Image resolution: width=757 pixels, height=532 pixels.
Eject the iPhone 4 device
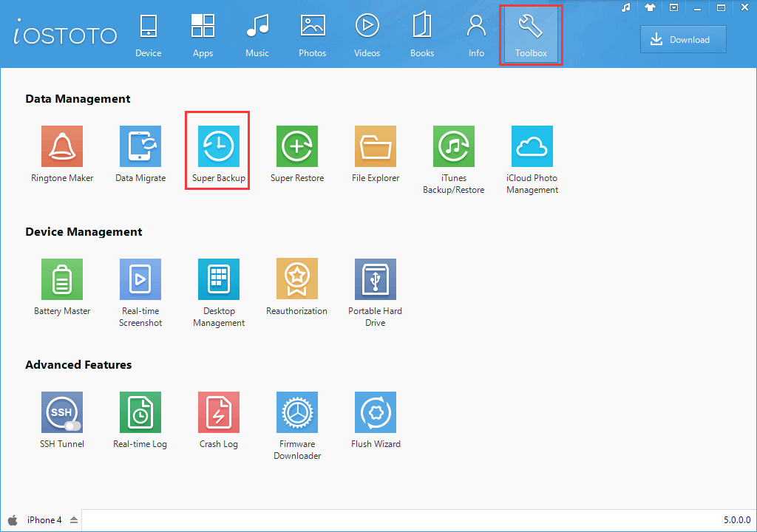point(74,520)
